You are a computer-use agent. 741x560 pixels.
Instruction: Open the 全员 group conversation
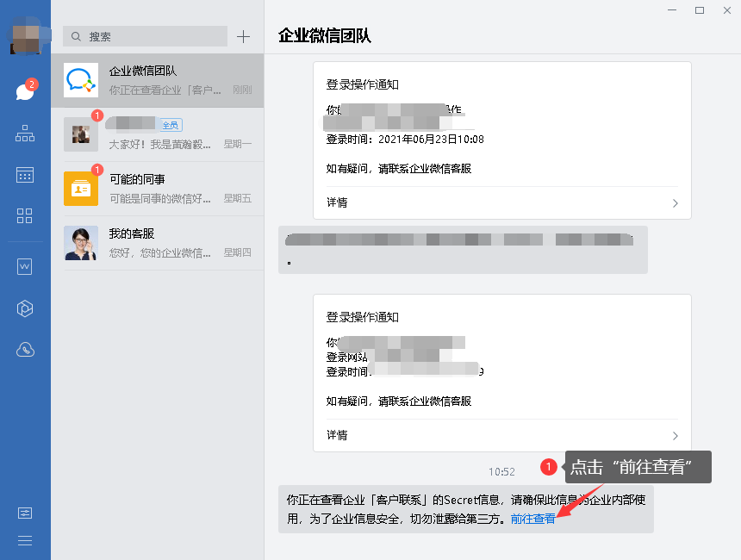click(158, 134)
